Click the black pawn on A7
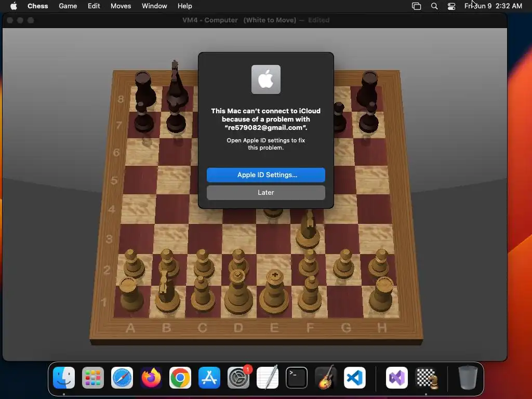Viewport: 532px width, 399px height. point(143,117)
